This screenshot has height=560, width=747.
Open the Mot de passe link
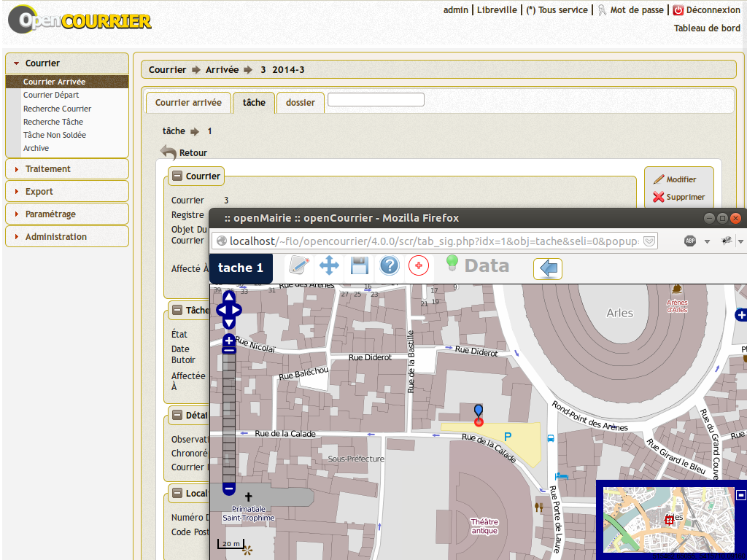click(x=636, y=10)
